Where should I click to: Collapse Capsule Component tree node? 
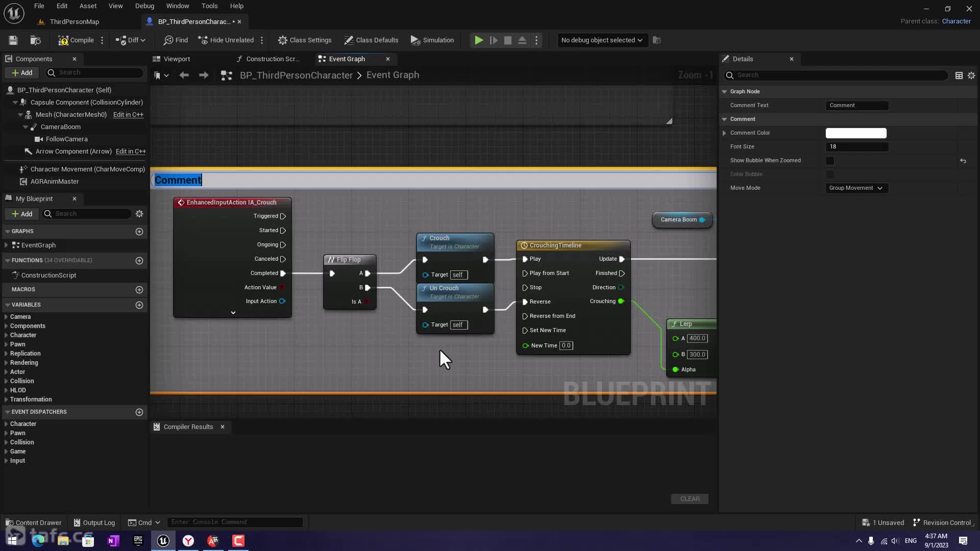tap(15, 103)
